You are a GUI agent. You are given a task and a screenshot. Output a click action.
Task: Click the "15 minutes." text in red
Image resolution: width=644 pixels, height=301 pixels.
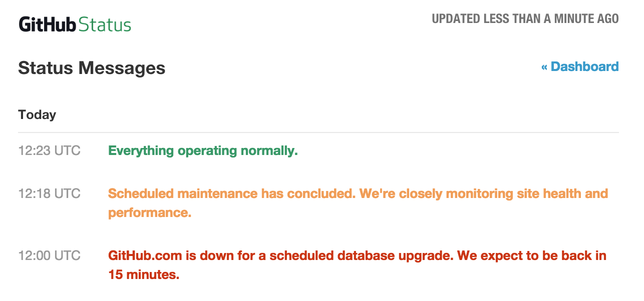click(x=144, y=274)
